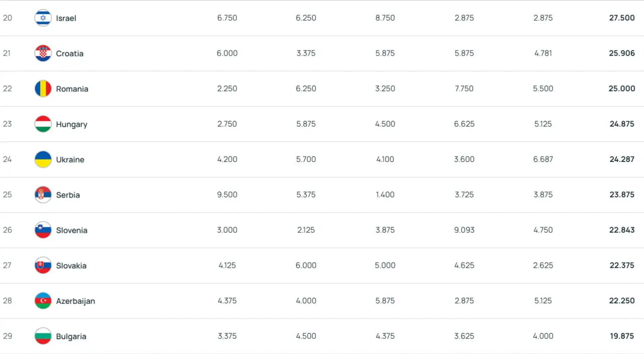This screenshot has height=354, width=644.
Task: Click rank number 29 for Bulgaria
Action: pyautogui.click(x=7, y=336)
